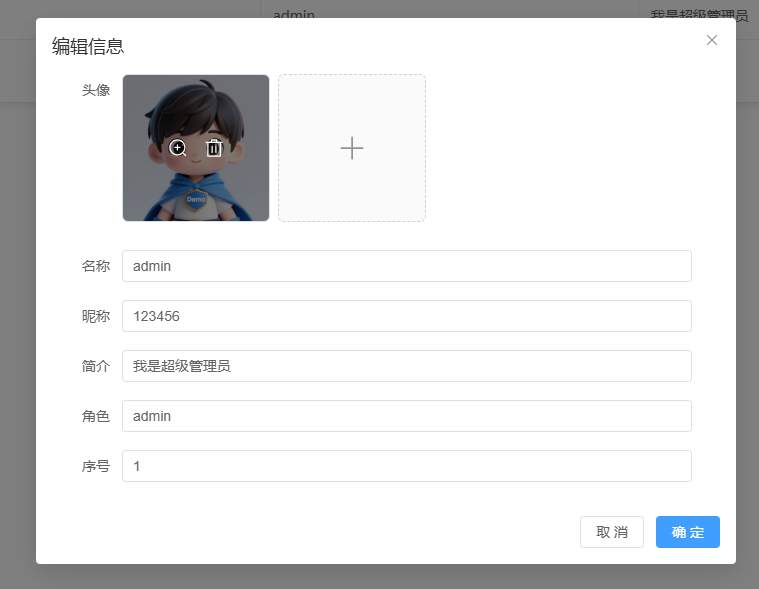Click the 名称 input field containing admin
Viewport: 759px width, 589px height.
point(407,266)
